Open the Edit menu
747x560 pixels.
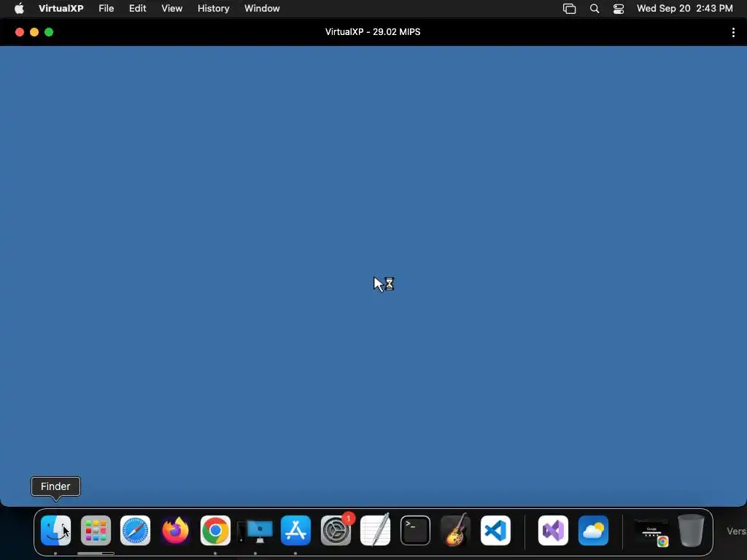(x=137, y=9)
